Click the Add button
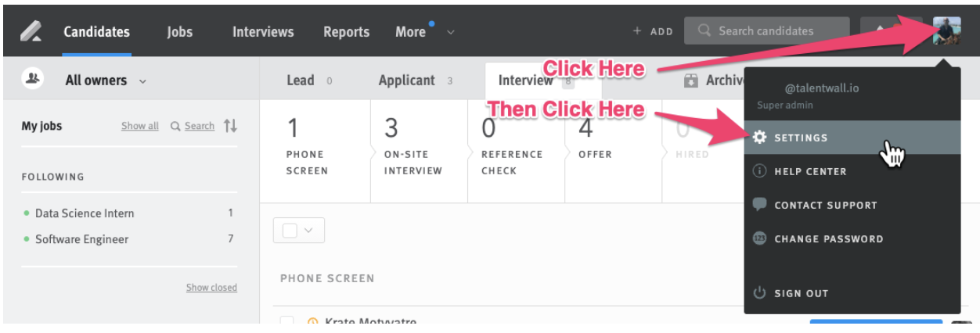 point(653,31)
